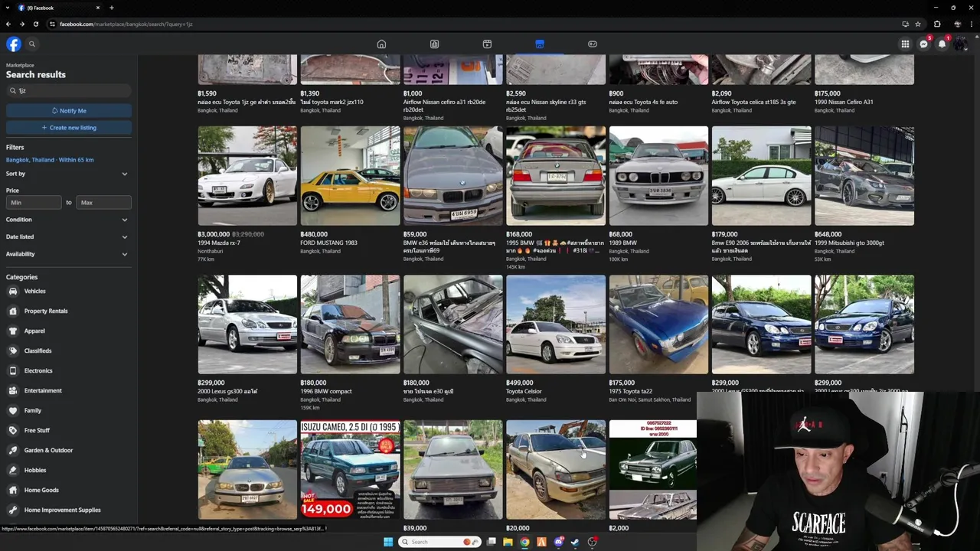Click the Min price field
Image resolution: width=980 pixels, height=551 pixels.
pyautogui.click(x=34, y=203)
